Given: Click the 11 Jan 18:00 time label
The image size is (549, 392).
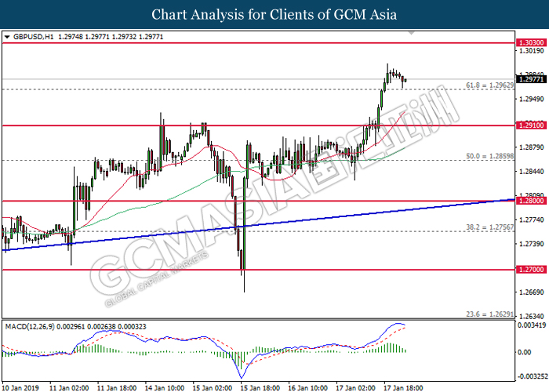Looking at the screenshot, I should (117, 388).
